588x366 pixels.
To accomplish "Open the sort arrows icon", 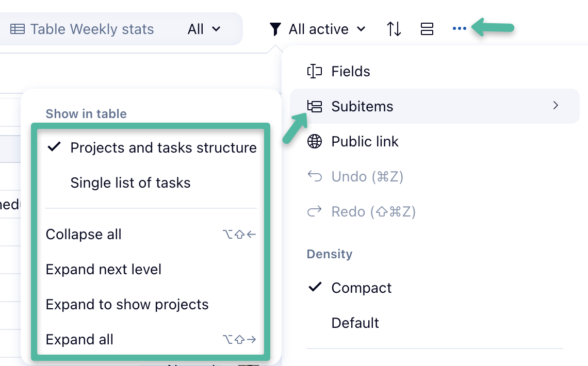I will click(x=394, y=29).
